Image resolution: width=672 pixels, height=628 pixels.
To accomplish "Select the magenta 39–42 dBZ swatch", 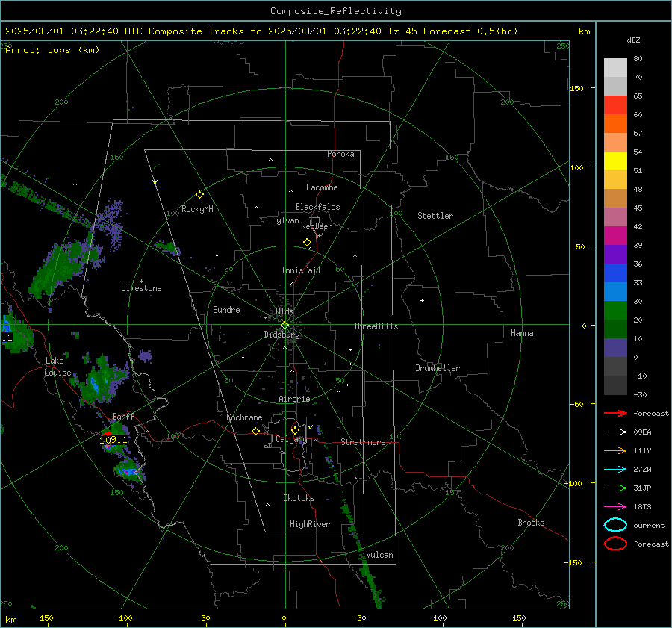I will pyautogui.click(x=615, y=236).
